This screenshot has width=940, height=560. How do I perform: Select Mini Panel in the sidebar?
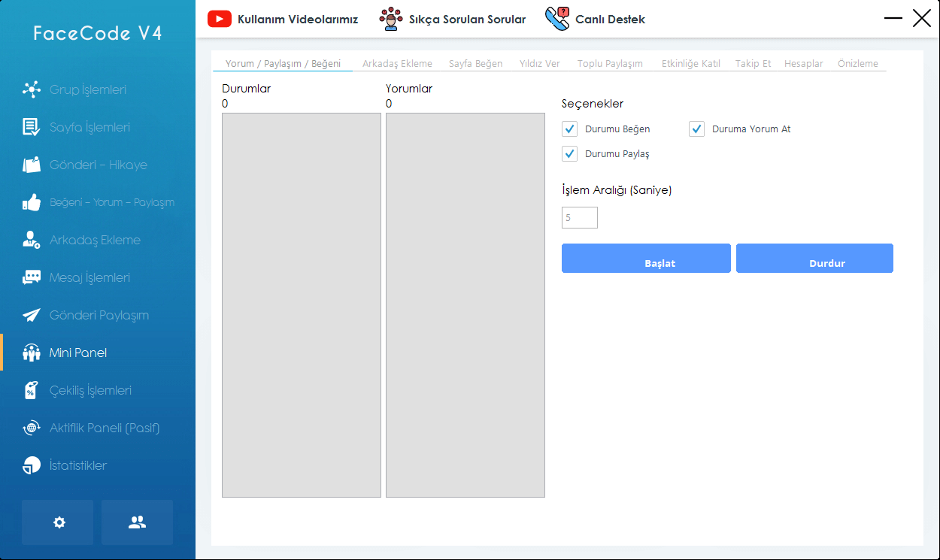pos(78,353)
